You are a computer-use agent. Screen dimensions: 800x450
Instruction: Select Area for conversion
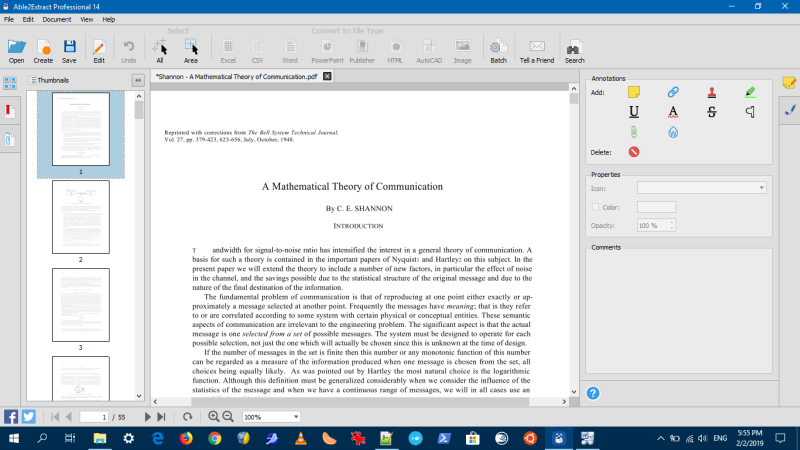coord(191,50)
